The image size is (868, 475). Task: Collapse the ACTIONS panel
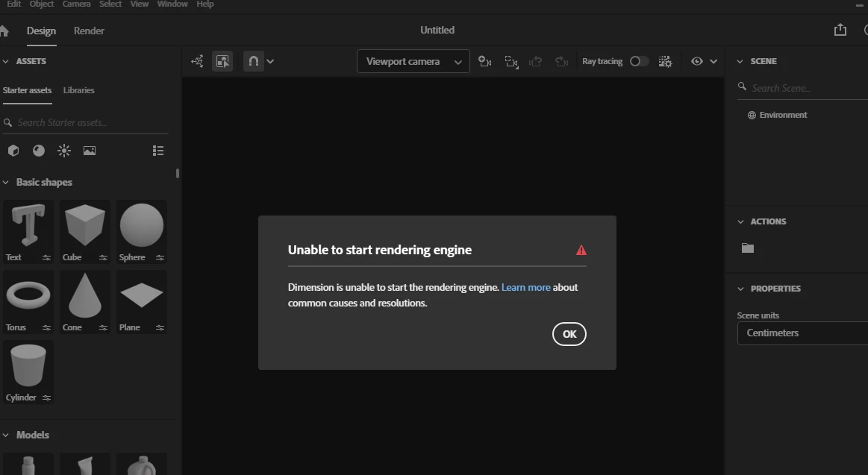pos(740,221)
